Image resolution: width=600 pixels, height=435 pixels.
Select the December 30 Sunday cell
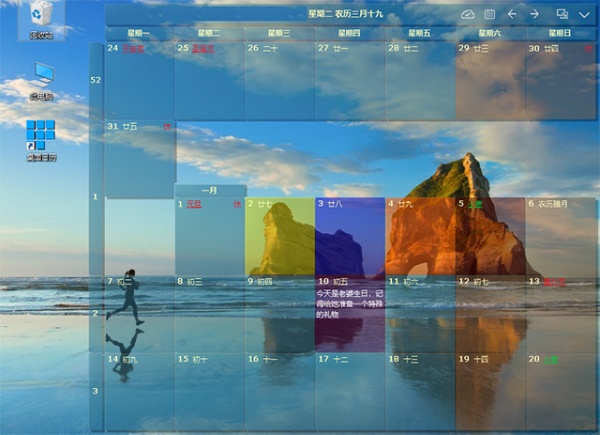coord(561,81)
